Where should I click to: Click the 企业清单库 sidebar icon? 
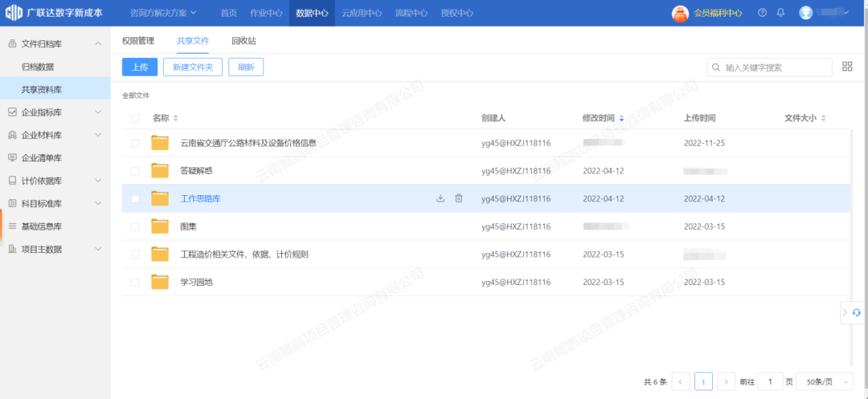[12, 158]
